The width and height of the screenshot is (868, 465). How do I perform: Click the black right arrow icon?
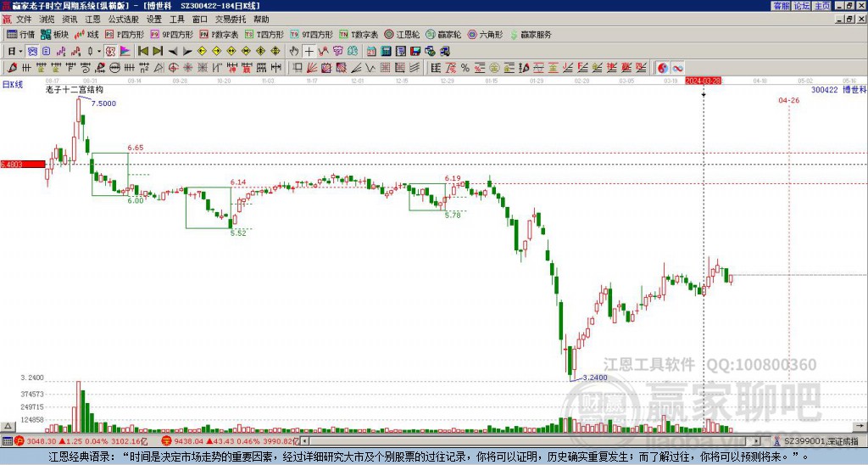pyautogui.click(x=187, y=52)
